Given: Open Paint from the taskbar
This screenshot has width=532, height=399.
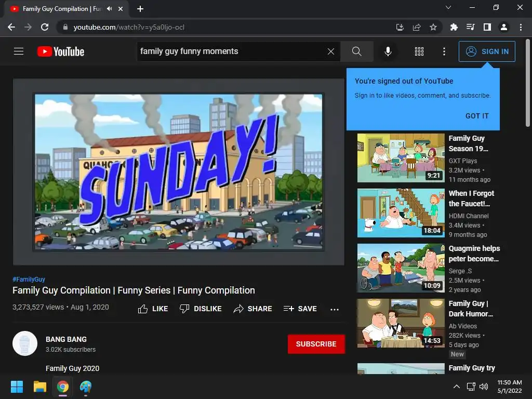Looking at the screenshot, I should tap(86, 387).
